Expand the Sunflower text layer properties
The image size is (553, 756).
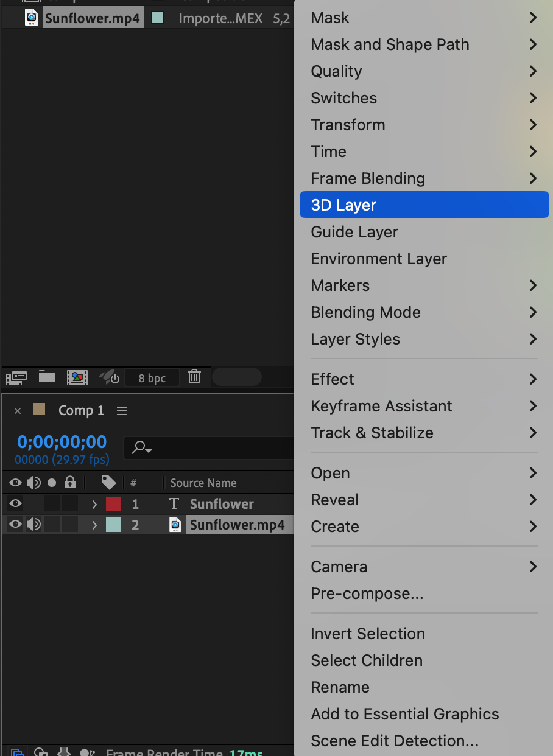[94, 504]
